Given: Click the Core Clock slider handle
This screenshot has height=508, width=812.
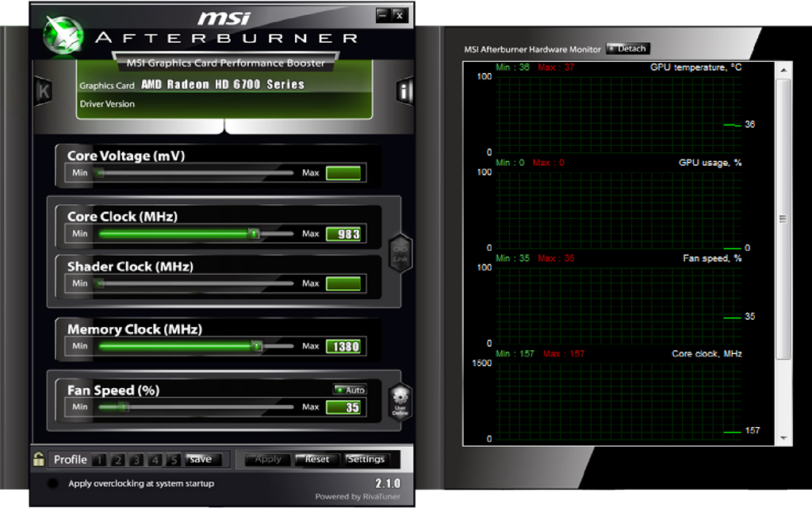Looking at the screenshot, I should coord(255,233).
